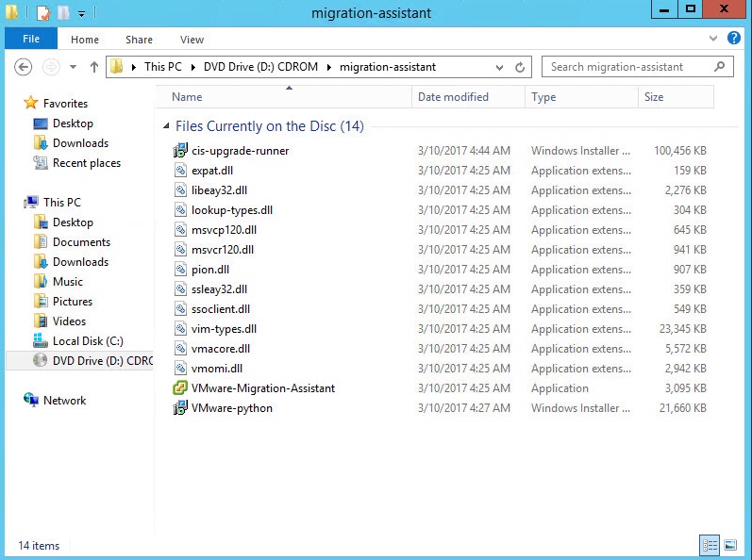Collapse Files Currently on the Disc group
Viewport: 752px width, 560px height.
coord(167,126)
